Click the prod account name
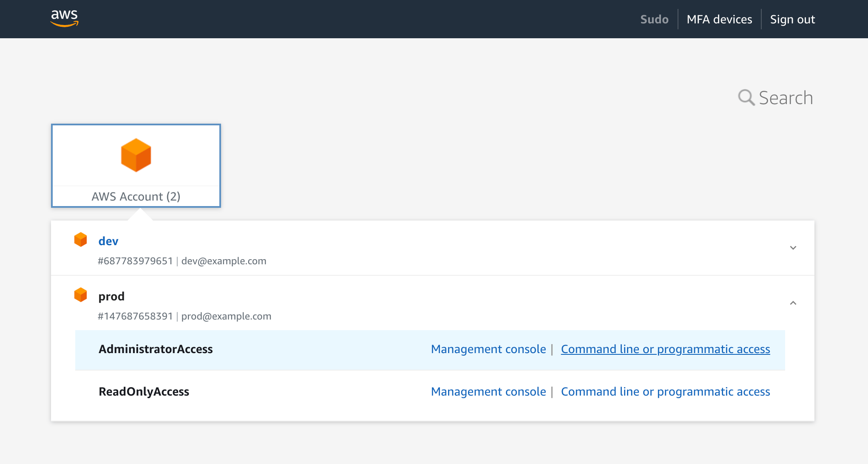 [x=111, y=296]
